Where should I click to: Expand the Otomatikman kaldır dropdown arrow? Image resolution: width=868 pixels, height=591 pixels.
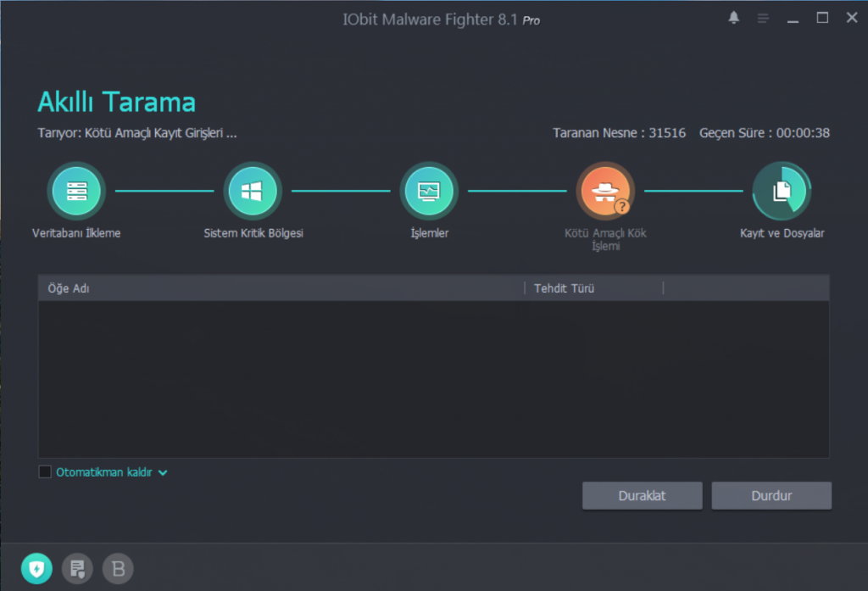163,472
